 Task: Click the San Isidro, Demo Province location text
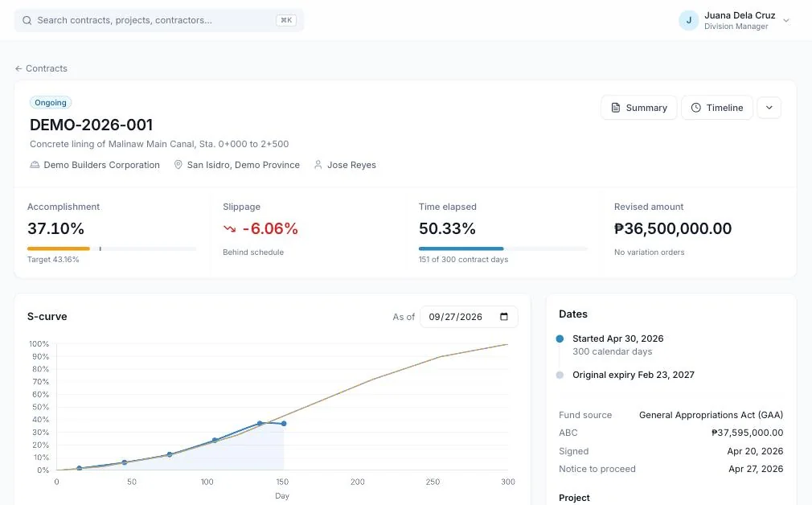point(244,165)
